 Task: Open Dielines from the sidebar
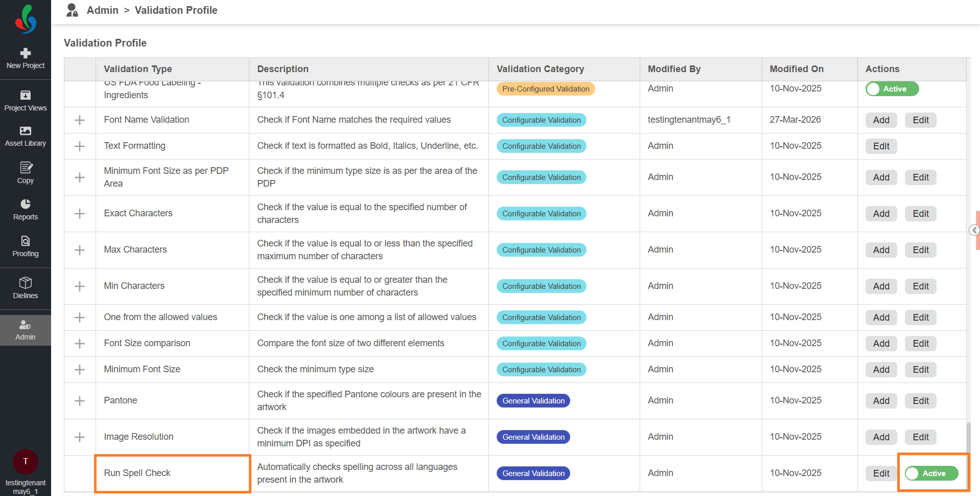[x=26, y=288]
